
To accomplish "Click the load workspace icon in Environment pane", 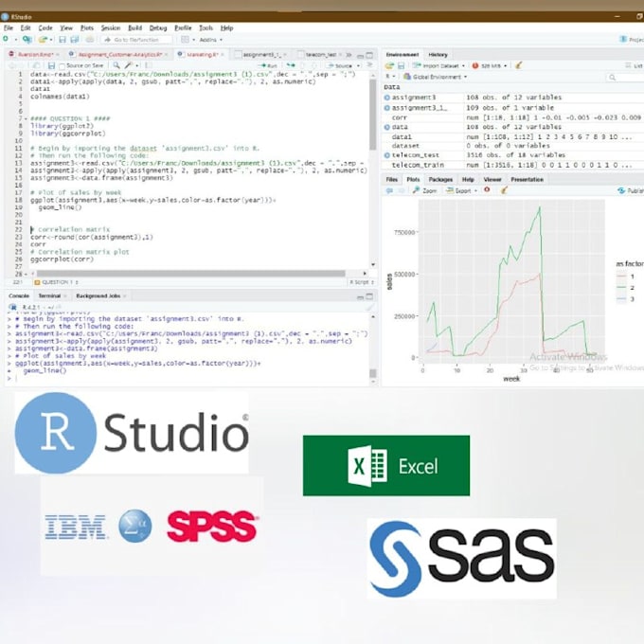I will tap(389, 65).
